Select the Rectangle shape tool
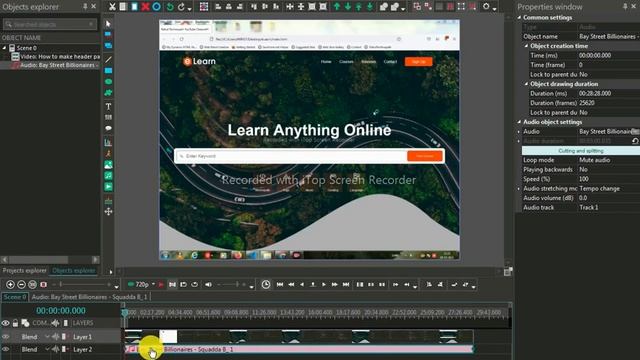This screenshot has width=640, height=360. tap(108, 71)
